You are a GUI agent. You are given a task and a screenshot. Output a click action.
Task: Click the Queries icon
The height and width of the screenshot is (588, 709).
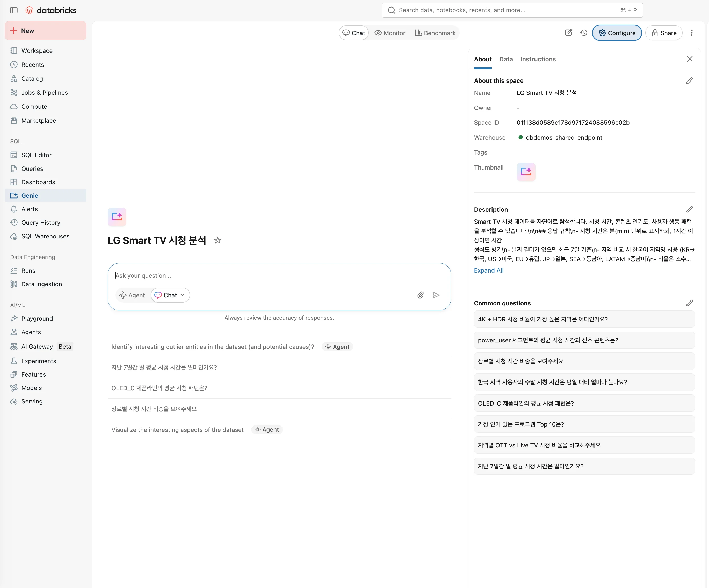14,169
